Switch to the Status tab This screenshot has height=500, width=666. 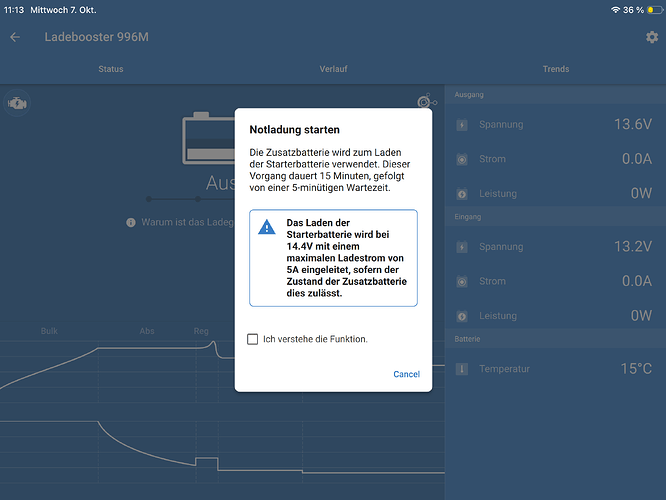(111, 69)
